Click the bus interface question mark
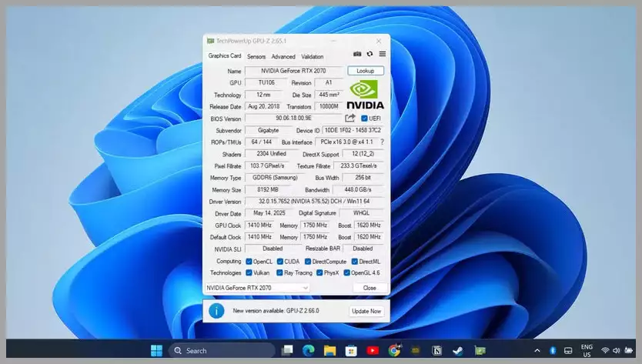This screenshot has width=642, height=364. [x=382, y=142]
